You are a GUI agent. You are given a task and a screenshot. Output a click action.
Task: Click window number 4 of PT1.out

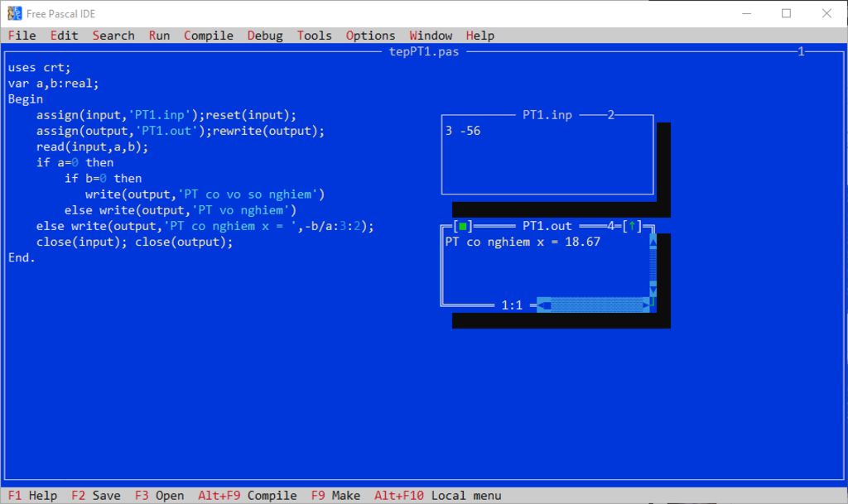point(610,226)
